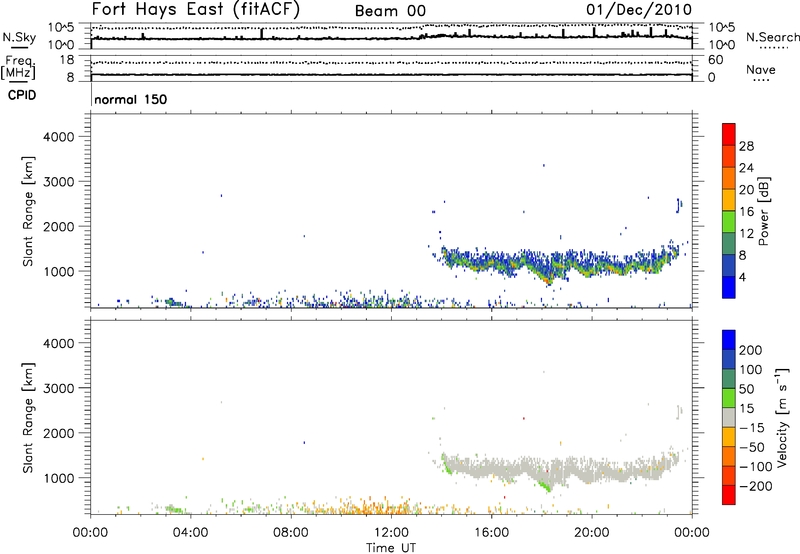Click the 'N.Search' legend label
This screenshot has height=554, width=800.
tap(772, 37)
